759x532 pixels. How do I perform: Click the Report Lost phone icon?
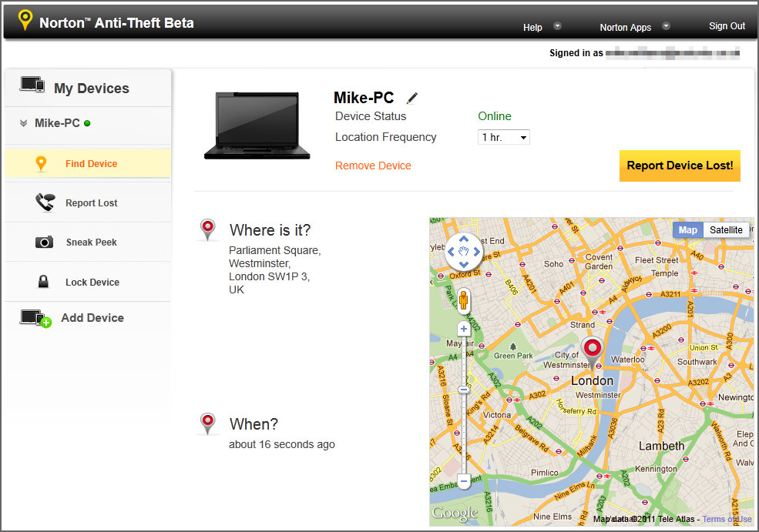(45, 202)
